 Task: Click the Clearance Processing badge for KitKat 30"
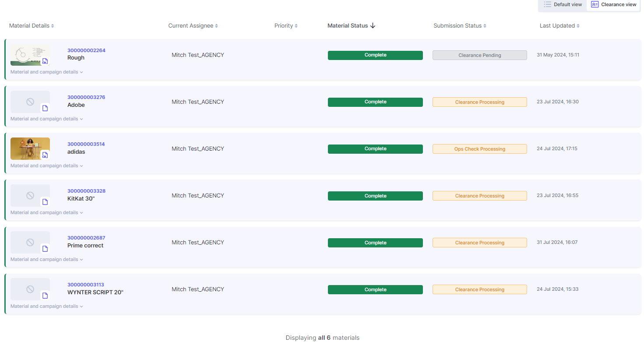pos(480,196)
